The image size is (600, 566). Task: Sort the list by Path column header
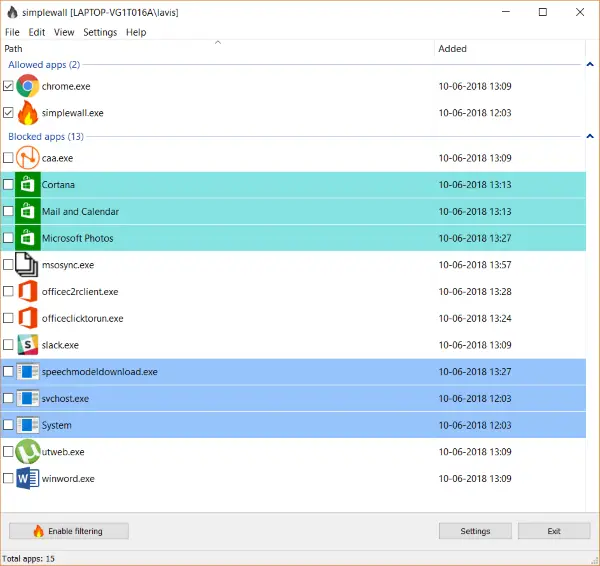coord(217,49)
